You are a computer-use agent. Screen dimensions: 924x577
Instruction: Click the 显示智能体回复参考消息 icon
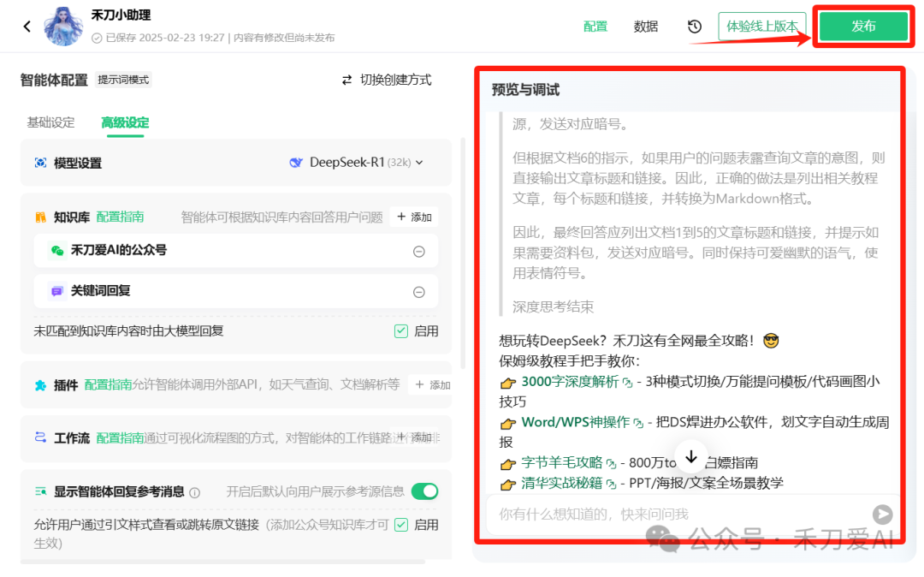41,491
